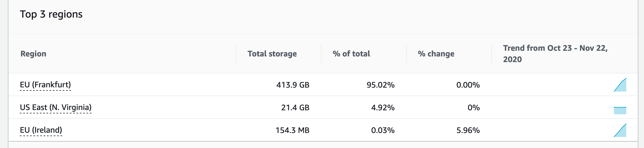Viewport: 644px width, 148px height.
Task: Click the EU (Ireland) trend sparkline
Action: coord(620,130)
